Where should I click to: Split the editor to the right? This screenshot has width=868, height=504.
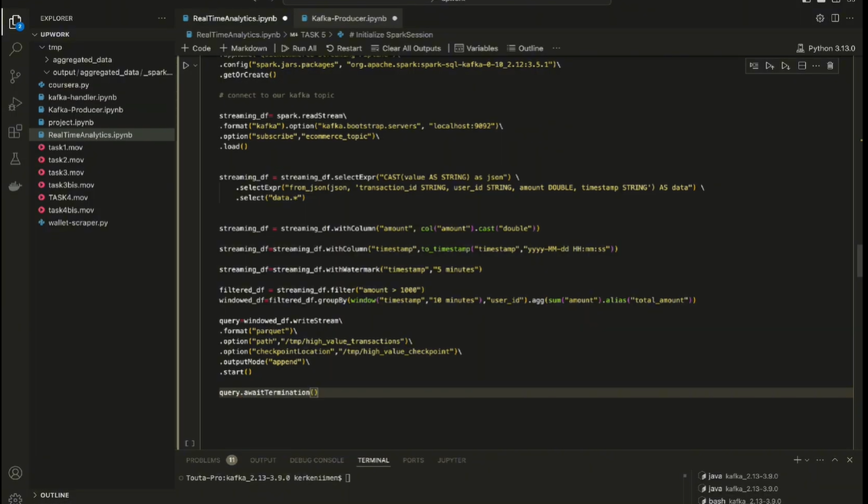[x=835, y=18]
